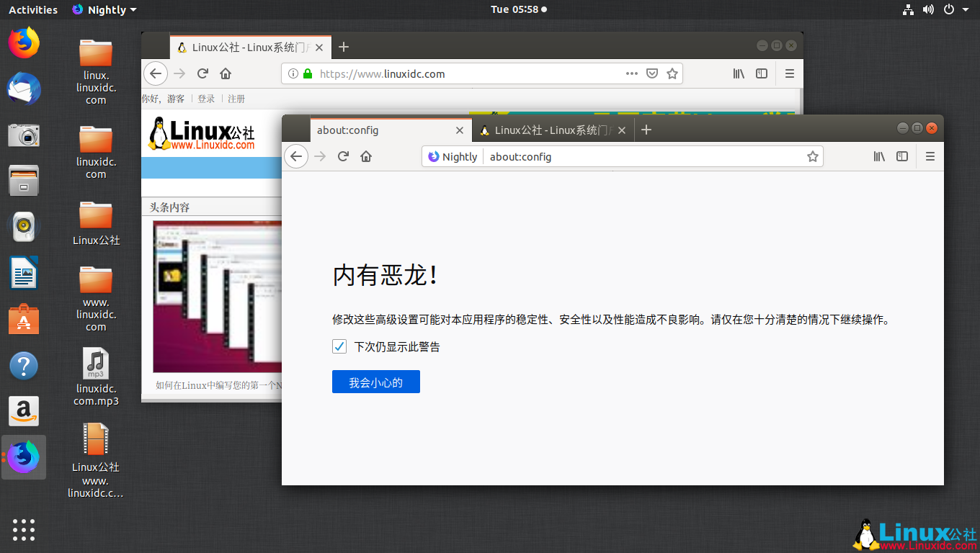This screenshot has width=980, height=553.
Task: Click forward arrow in about:config window
Action: (321, 156)
